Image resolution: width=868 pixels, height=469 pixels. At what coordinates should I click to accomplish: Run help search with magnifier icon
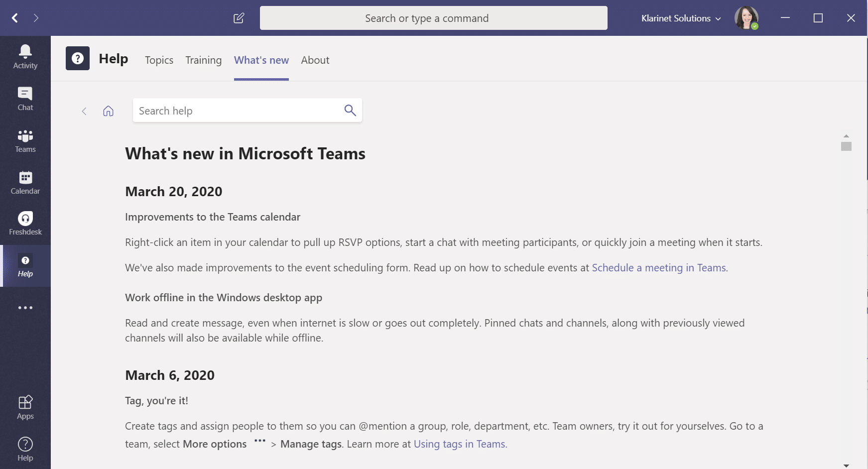click(x=350, y=110)
